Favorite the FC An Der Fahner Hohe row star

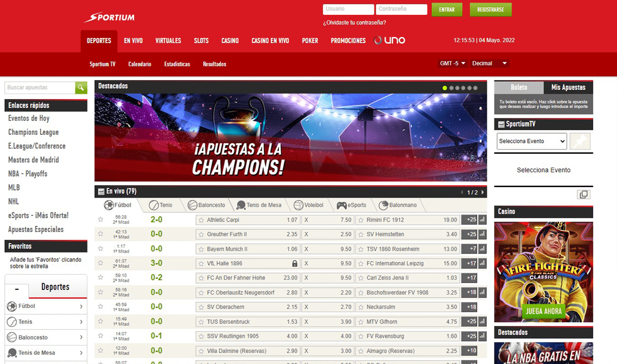(x=101, y=278)
